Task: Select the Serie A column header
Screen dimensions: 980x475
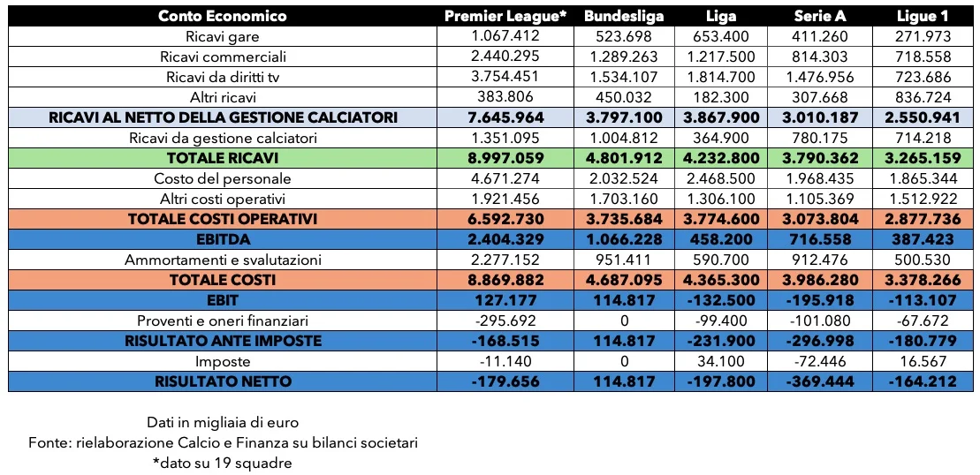Action: click(x=819, y=16)
